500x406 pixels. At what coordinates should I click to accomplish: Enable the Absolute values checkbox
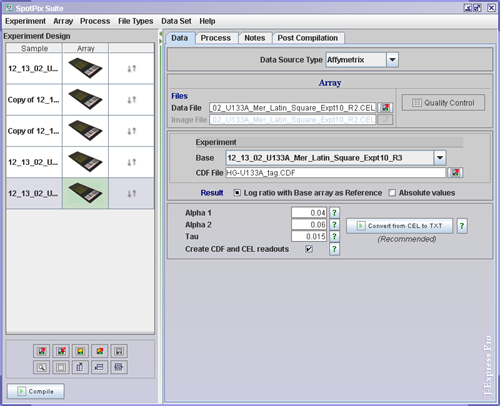tap(392, 193)
